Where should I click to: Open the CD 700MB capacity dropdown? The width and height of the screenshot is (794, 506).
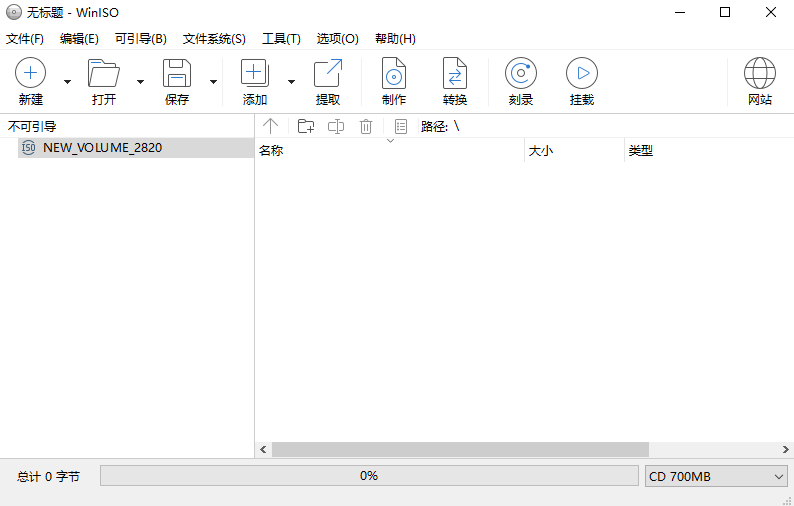[717, 476]
